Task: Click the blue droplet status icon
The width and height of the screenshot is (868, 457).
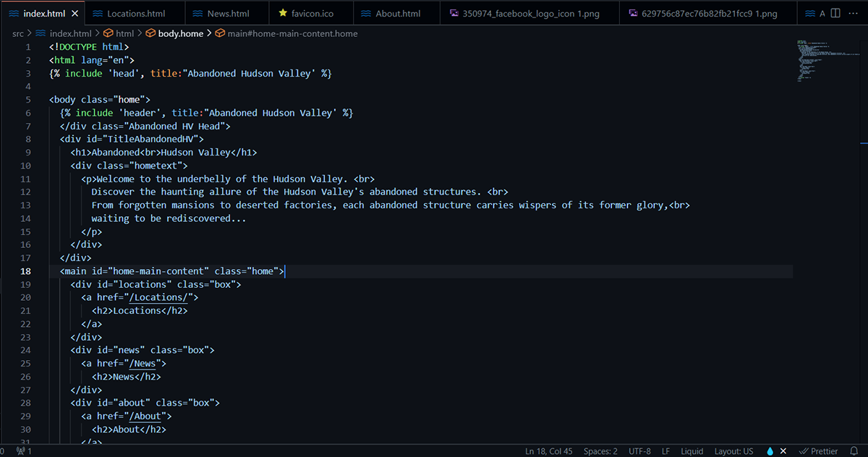Action: click(x=770, y=451)
